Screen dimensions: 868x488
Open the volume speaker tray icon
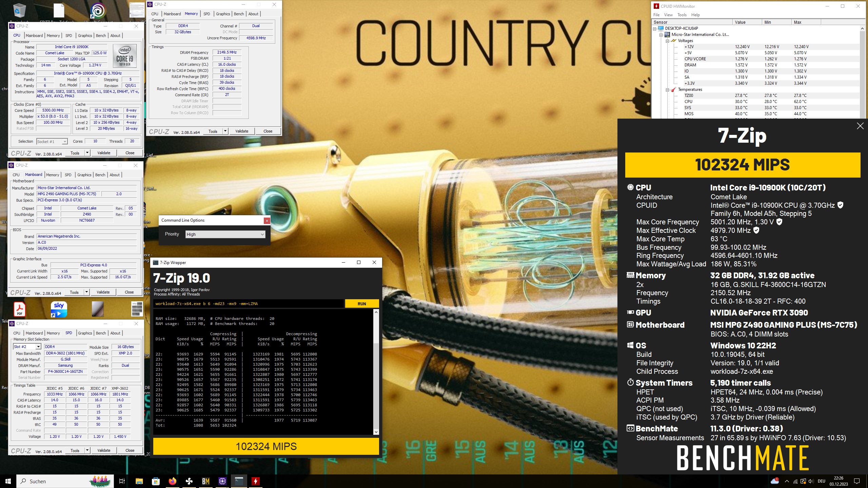coord(811,481)
